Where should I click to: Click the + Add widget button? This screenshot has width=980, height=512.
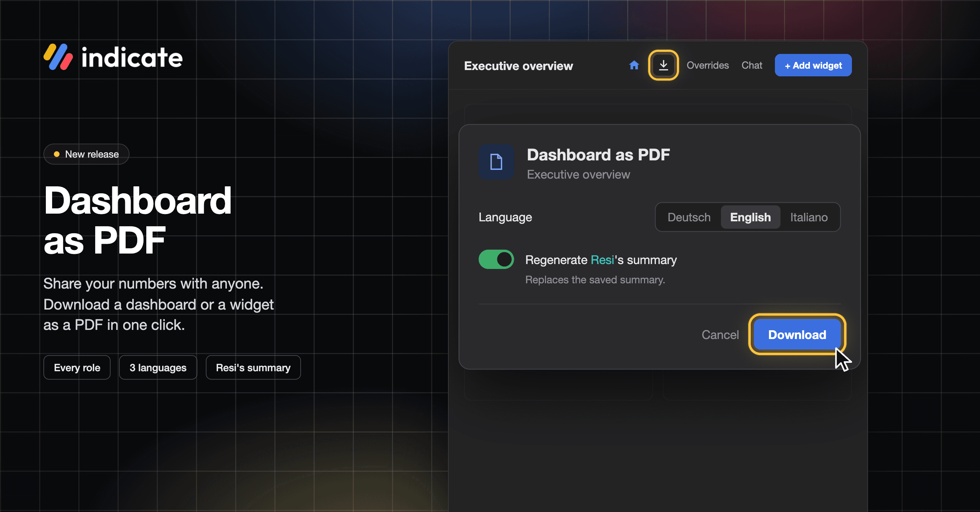click(x=813, y=65)
